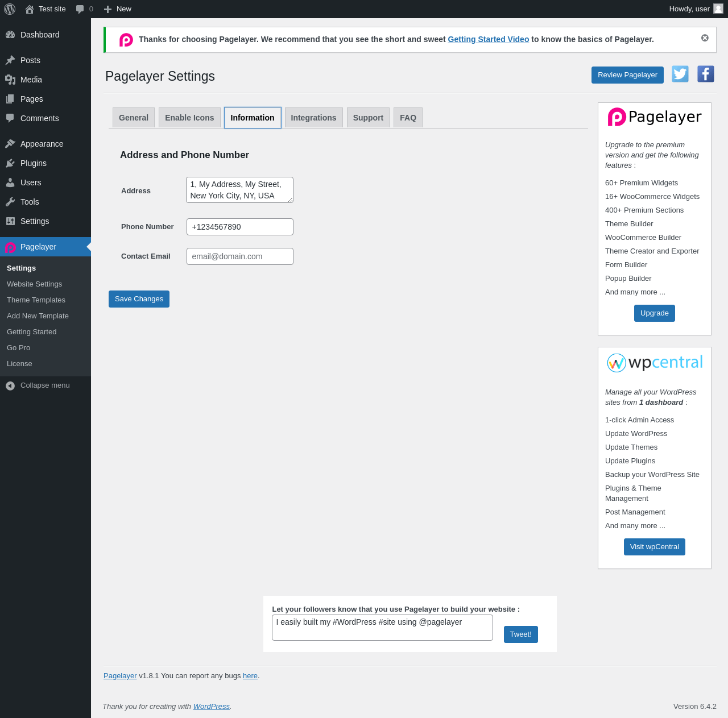Viewport: 728px width, 718px height.
Task: Open the Integrations tab
Action: [x=313, y=118]
